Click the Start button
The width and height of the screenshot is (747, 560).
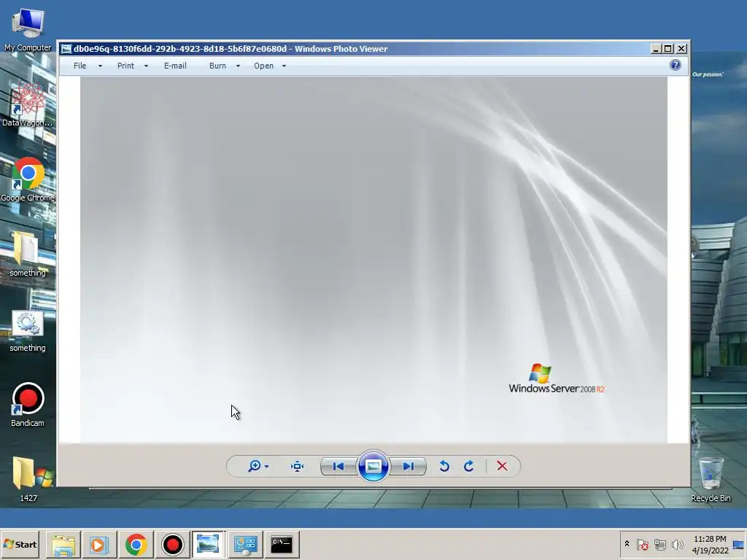(20, 544)
